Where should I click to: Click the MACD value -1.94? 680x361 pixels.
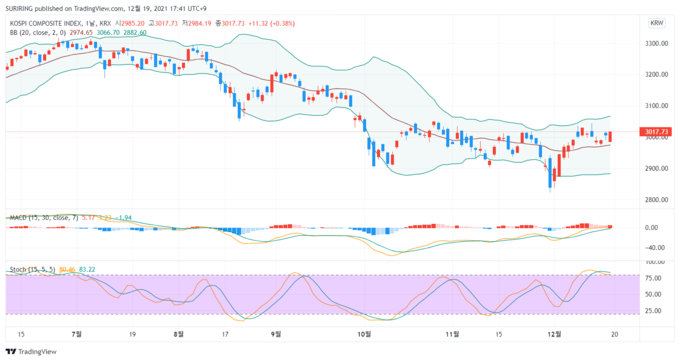(124, 218)
